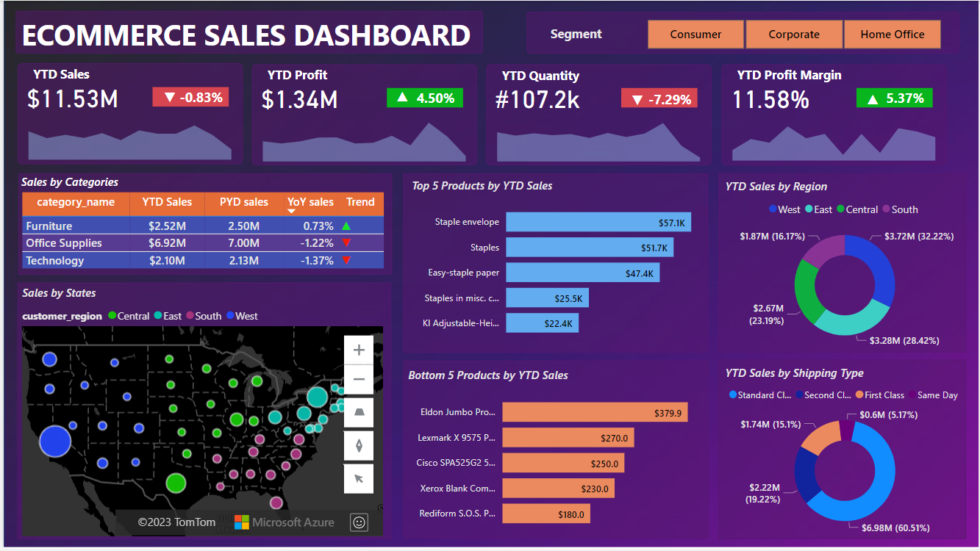980x551 pixels.
Task: Sort table by category_name column header
Action: coord(76,202)
